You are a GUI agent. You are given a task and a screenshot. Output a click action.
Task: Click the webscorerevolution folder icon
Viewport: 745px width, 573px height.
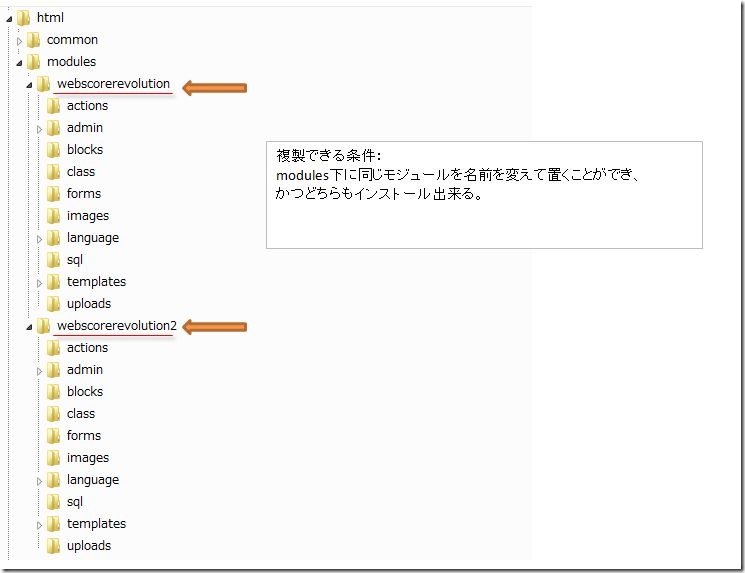43,84
